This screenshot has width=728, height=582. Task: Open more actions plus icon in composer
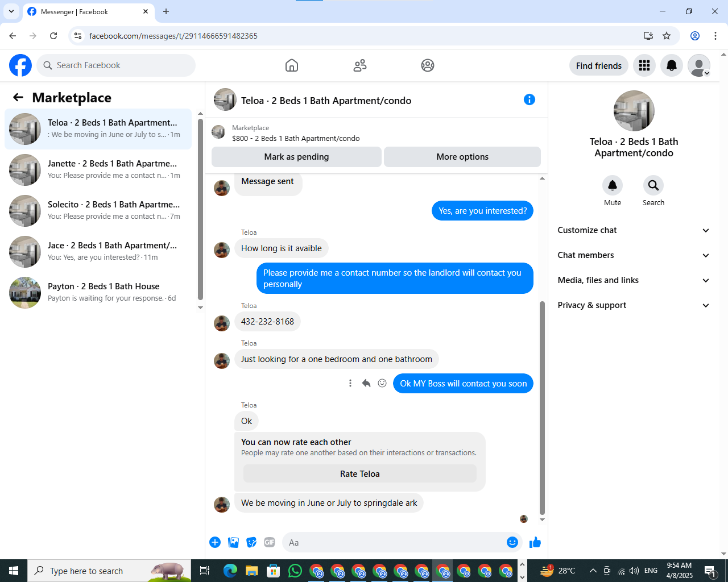(x=215, y=542)
